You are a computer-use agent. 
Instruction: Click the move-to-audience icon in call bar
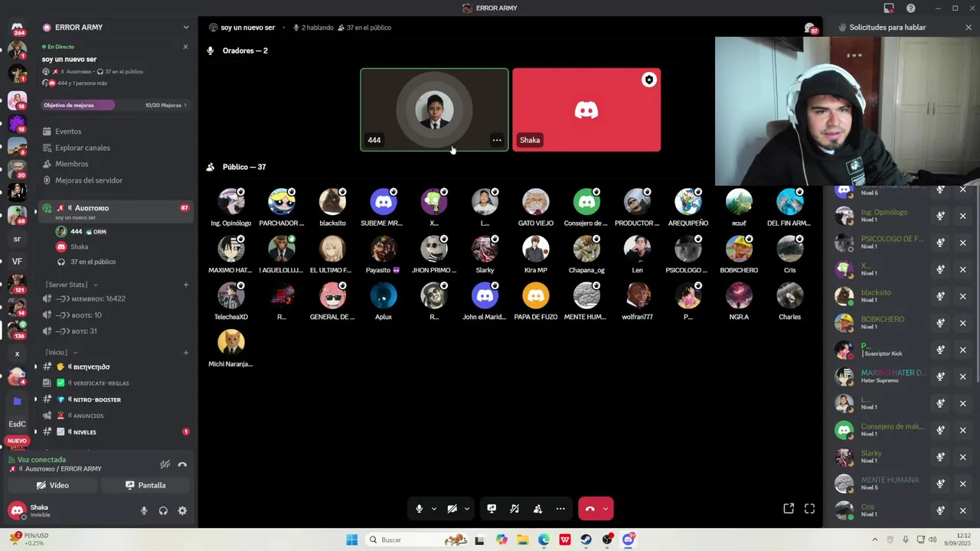[x=537, y=508]
